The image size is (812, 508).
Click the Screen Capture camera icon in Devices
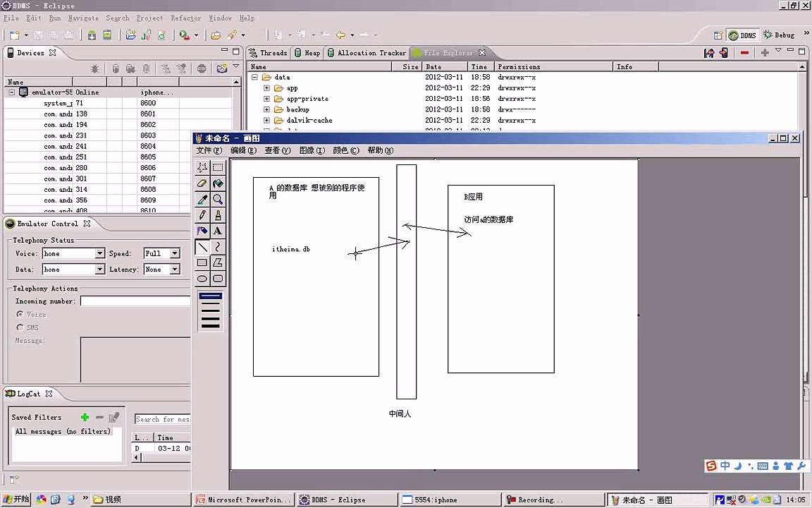point(221,68)
